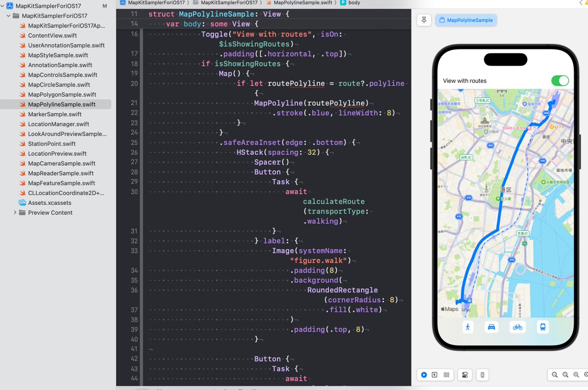This screenshot has height=390, width=588.
Task: Open MapReaderSample.swift file
Action: coord(61,173)
